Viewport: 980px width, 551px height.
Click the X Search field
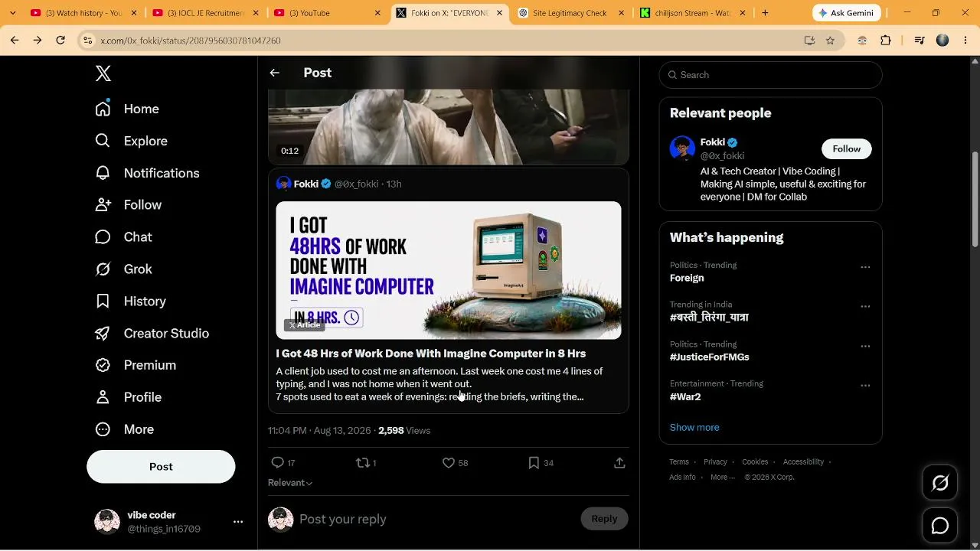(x=771, y=75)
